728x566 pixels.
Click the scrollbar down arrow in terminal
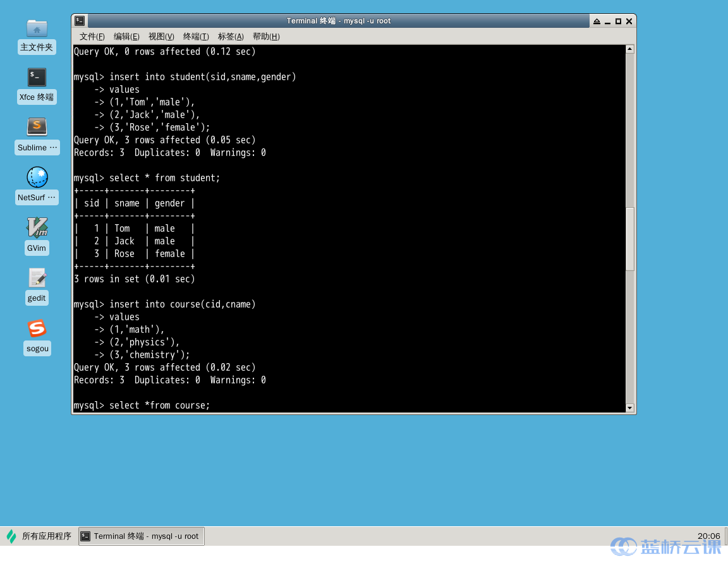tap(629, 408)
